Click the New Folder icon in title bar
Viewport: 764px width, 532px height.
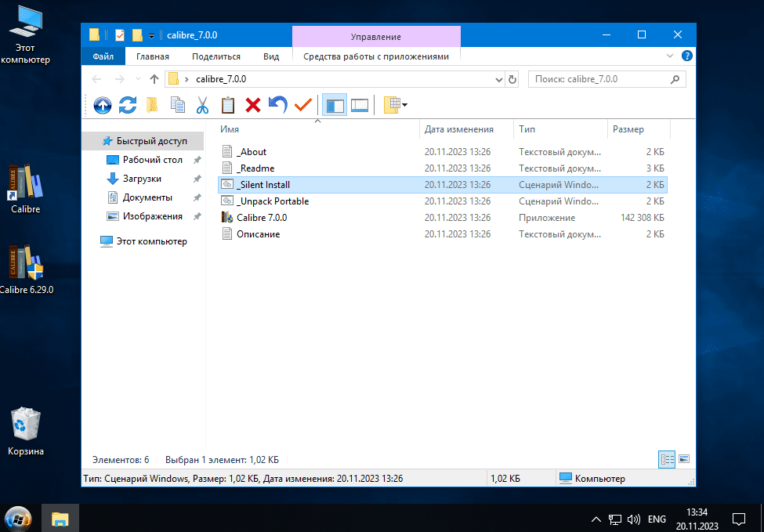pos(137,35)
